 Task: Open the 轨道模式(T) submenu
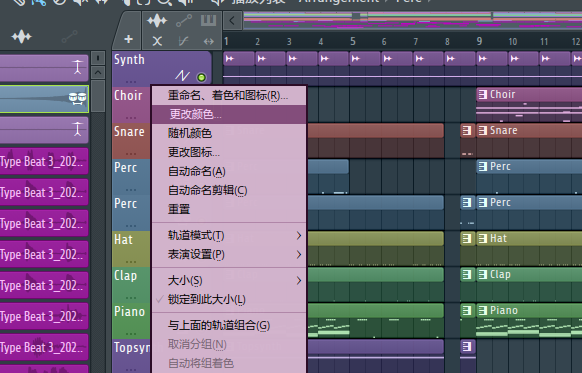pyautogui.click(x=229, y=236)
